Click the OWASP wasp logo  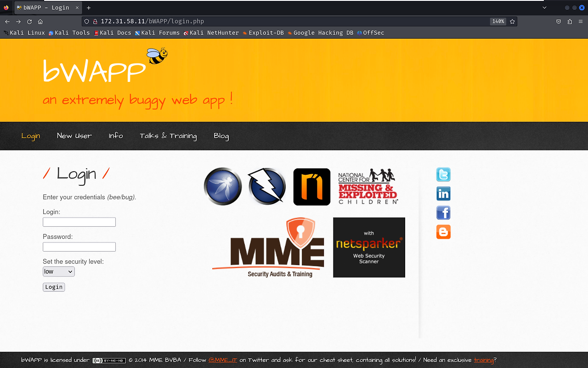(223, 186)
